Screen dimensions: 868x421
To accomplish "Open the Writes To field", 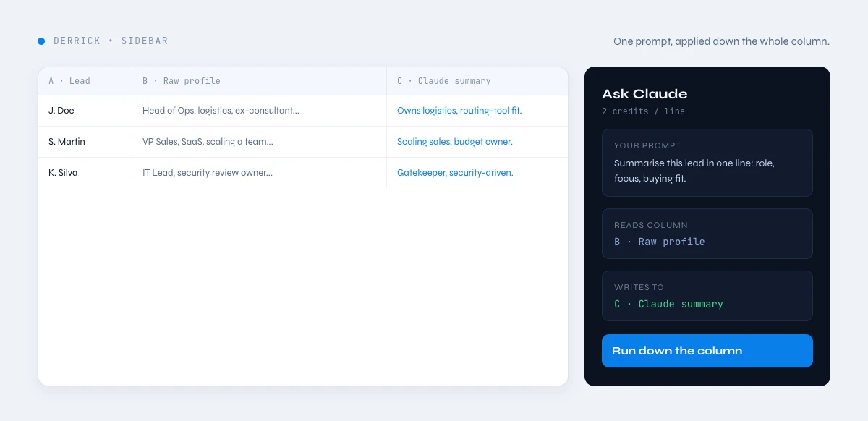I will coord(707,296).
